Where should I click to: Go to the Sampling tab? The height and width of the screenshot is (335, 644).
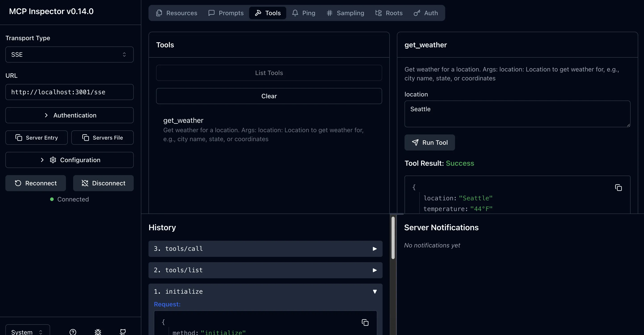point(345,13)
